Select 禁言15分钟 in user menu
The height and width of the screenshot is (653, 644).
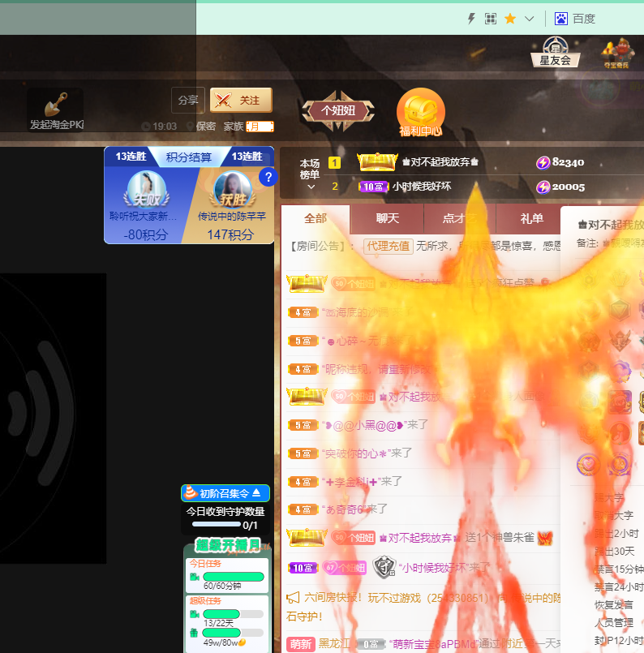tap(619, 569)
